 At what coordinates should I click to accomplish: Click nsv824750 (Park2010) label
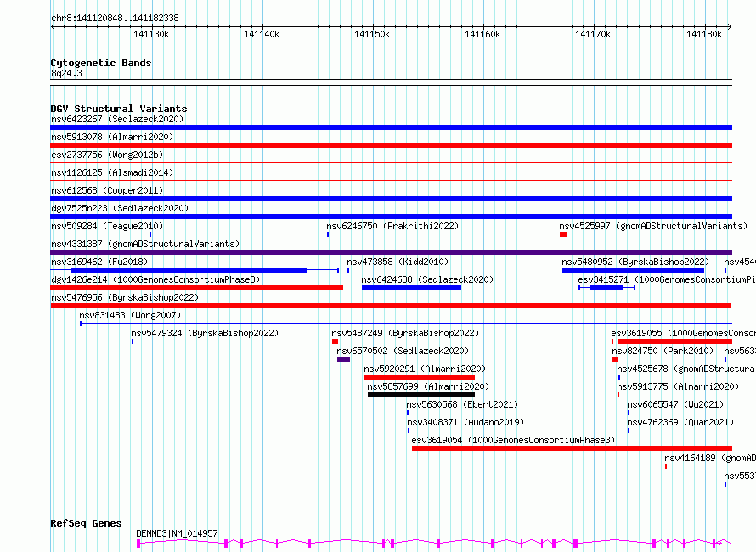coord(663,351)
